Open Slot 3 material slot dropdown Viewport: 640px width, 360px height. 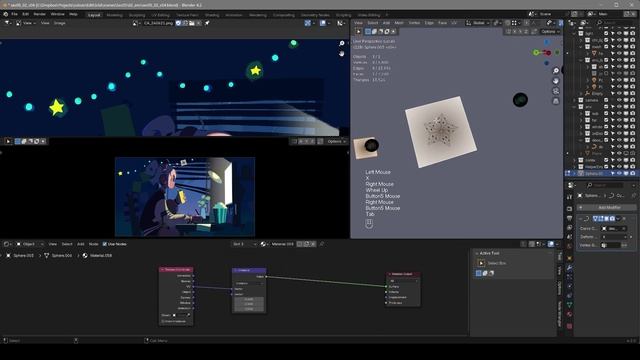pos(244,244)
